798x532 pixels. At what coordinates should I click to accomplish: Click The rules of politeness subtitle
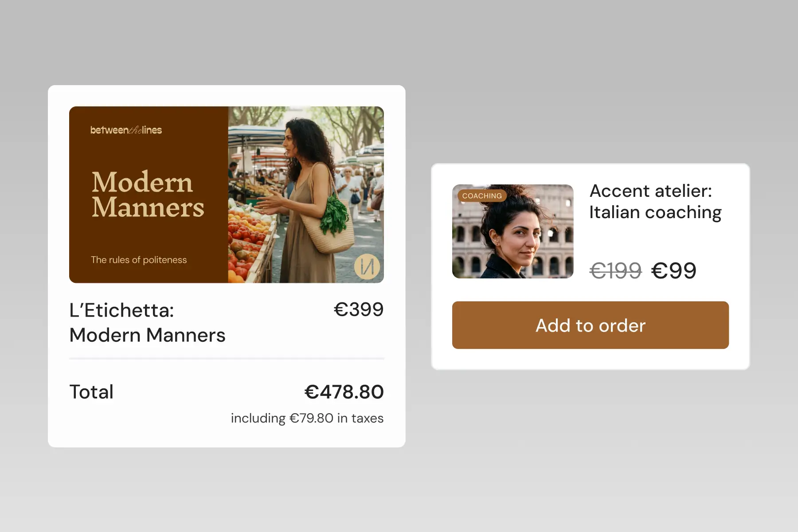139,260
